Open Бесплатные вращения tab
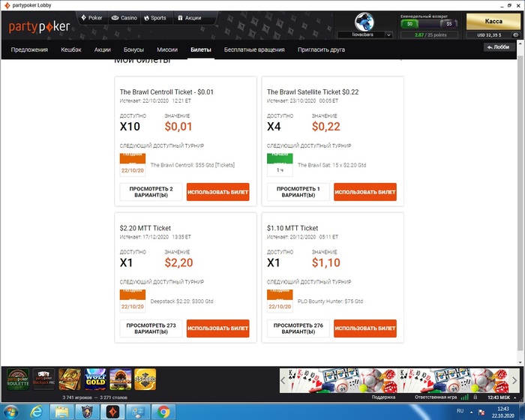Image resolution: width=525 pixels, height=420 pixels. [x=254, y=49]
